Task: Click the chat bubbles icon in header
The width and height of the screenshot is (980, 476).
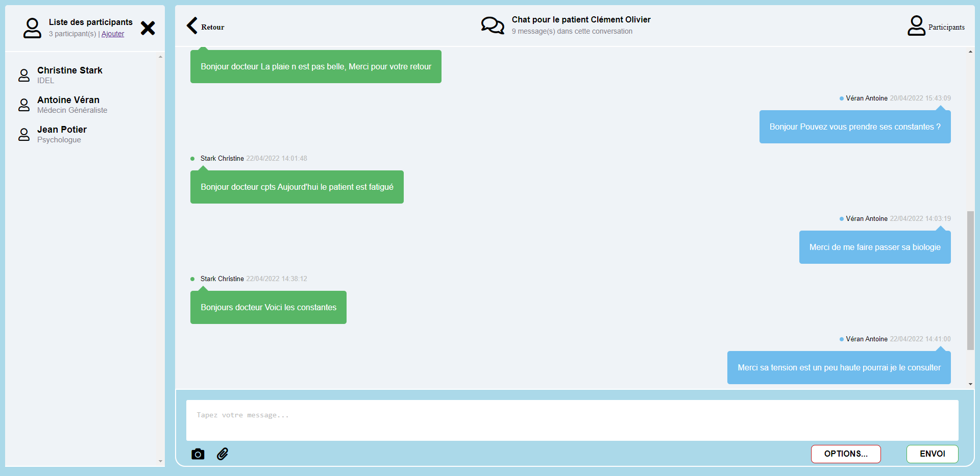Action: point(493,26)
